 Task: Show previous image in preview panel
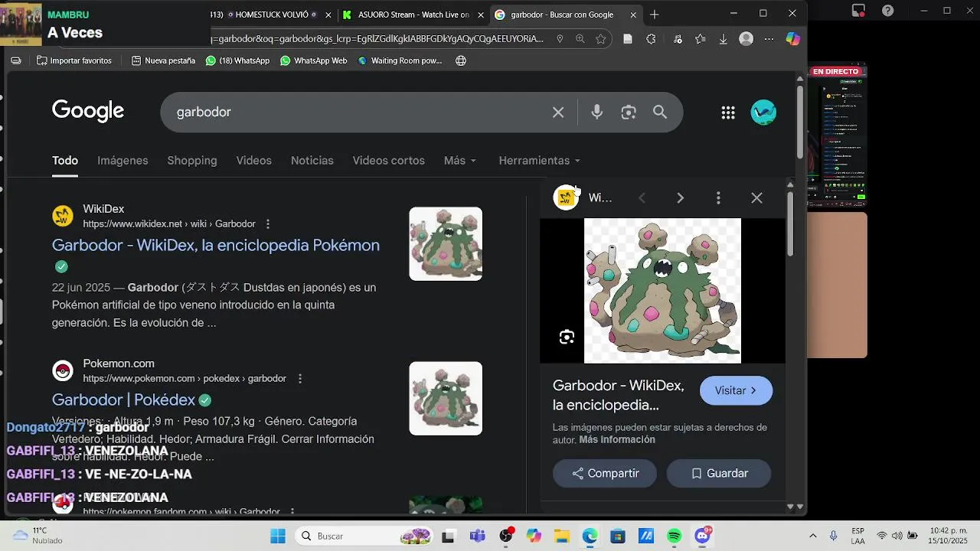pyautogui.click(x=642, y=198)
